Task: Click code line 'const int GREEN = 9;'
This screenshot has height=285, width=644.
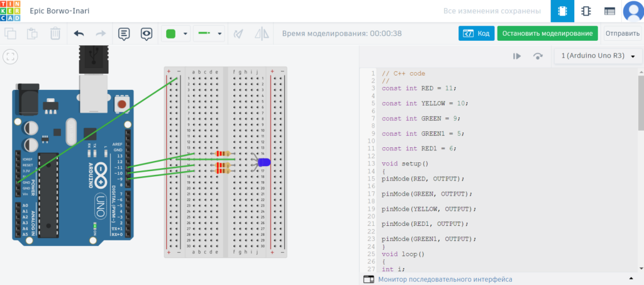Action: (x=421, y=118)
